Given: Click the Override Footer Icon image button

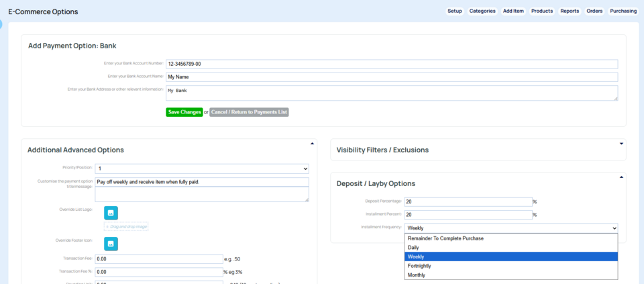Looking at the screenshot, I should pyautogui.click(x=111, y=244).
